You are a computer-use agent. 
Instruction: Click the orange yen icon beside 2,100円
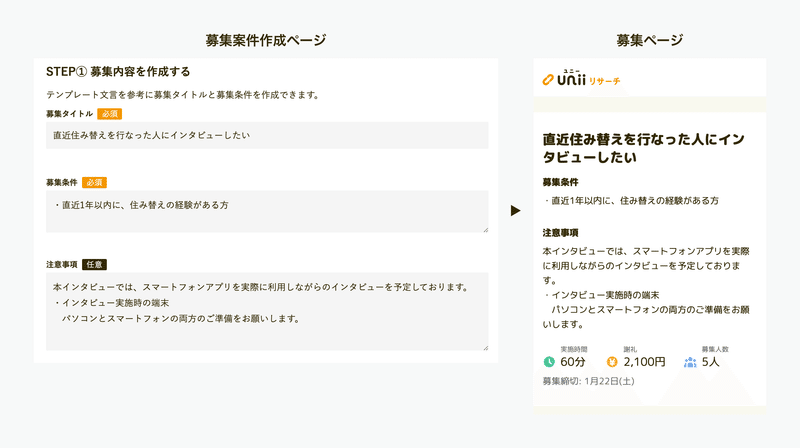tap(612, 362)
